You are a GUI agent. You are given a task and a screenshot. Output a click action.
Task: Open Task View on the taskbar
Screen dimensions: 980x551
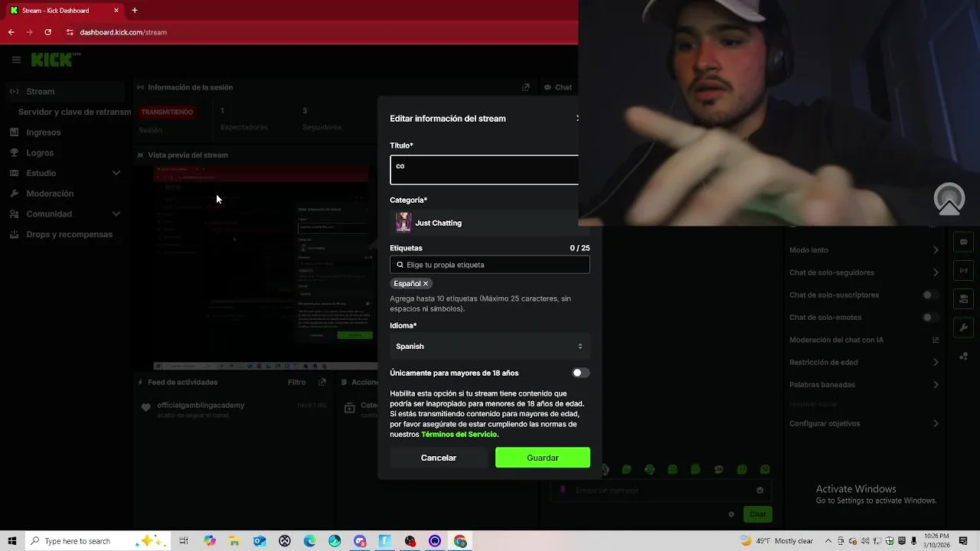click(x=184, y=541)
